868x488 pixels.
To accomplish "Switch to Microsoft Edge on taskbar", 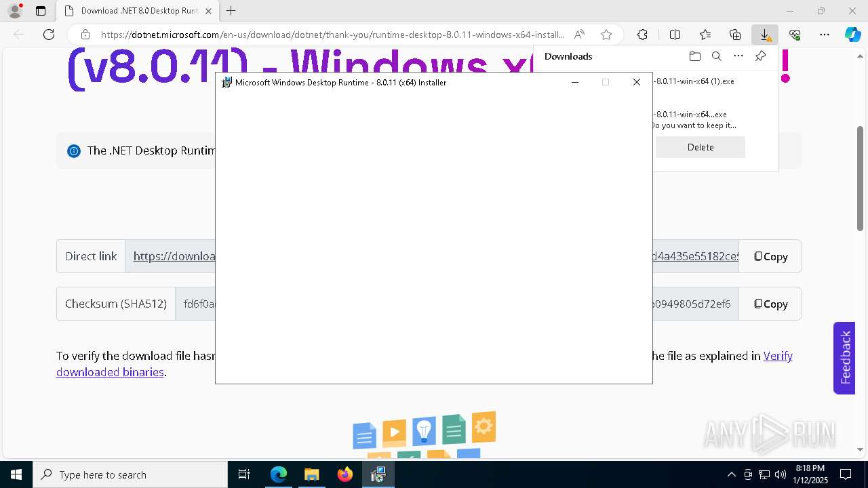I will click(279, 474).
